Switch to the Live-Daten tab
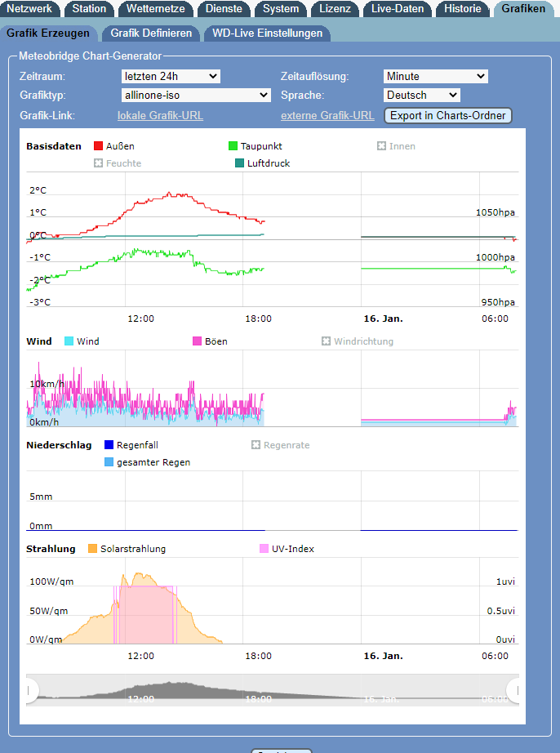The width and height of the screenshot is (560, 753). coord(399,9)
